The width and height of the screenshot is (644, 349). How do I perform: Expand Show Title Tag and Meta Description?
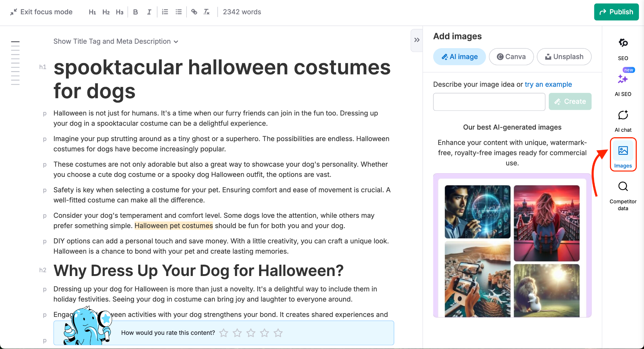[115, 41]
